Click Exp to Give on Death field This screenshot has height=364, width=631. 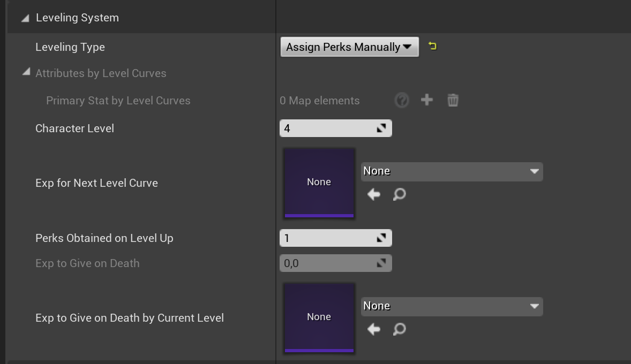coord(327,263)
